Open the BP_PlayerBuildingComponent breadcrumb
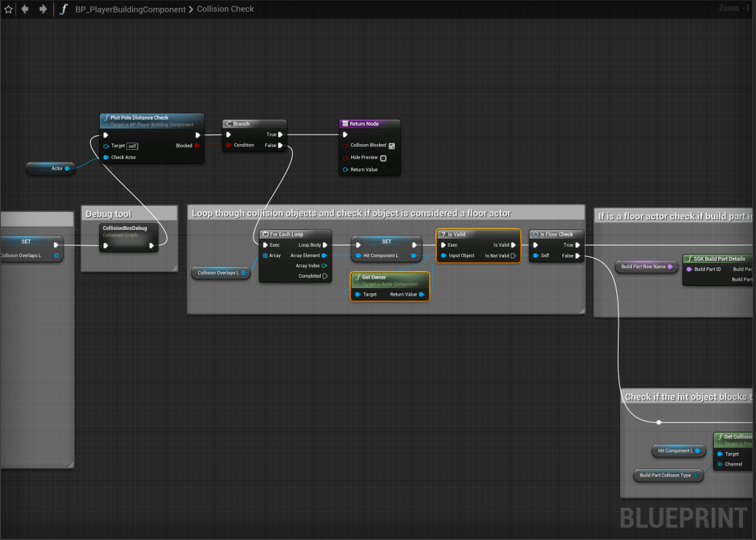756x540 pixels. [x=130, y=9]
